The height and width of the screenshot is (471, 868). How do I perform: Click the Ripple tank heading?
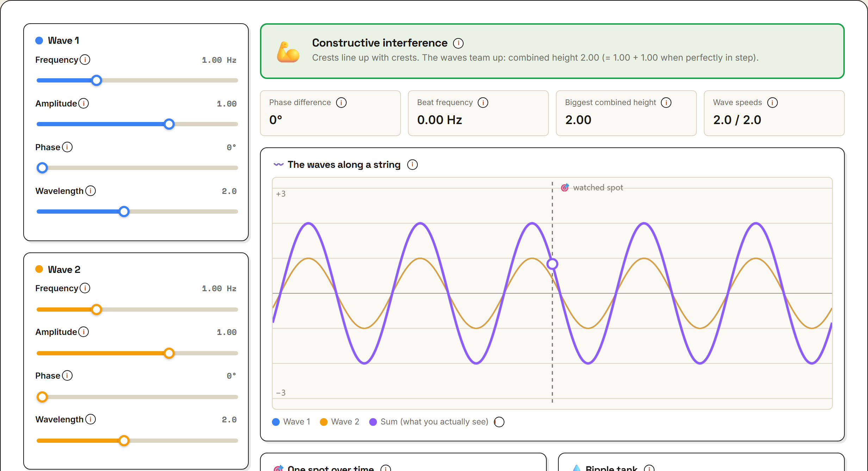pyautogui.click(x=612, y=468)
